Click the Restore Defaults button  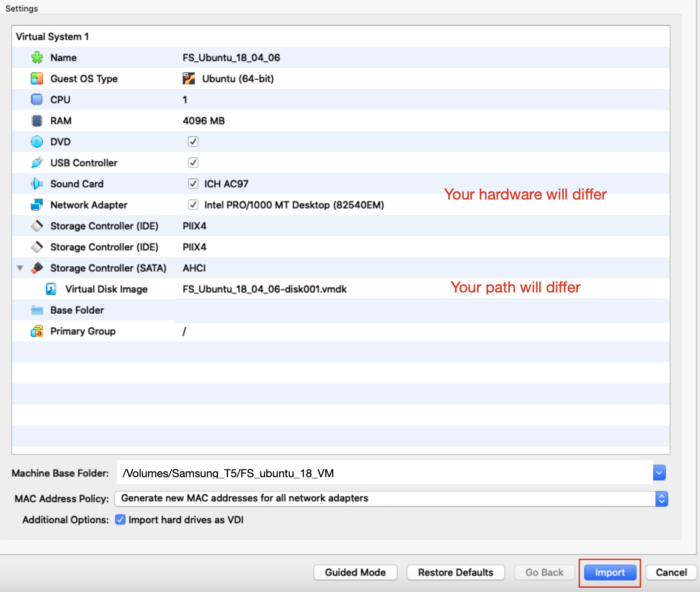click(455, 572)
